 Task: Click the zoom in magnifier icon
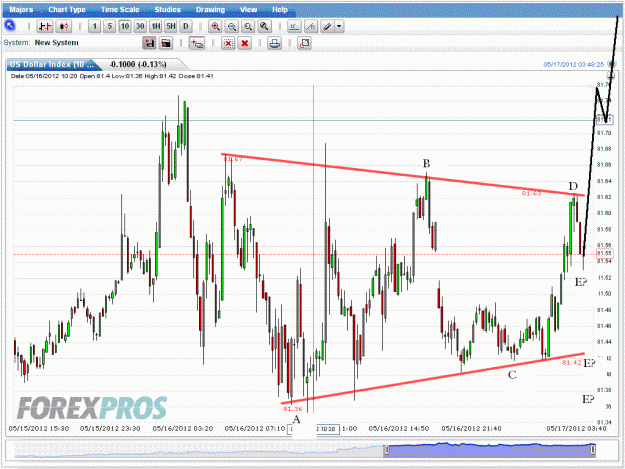(216, 26)
